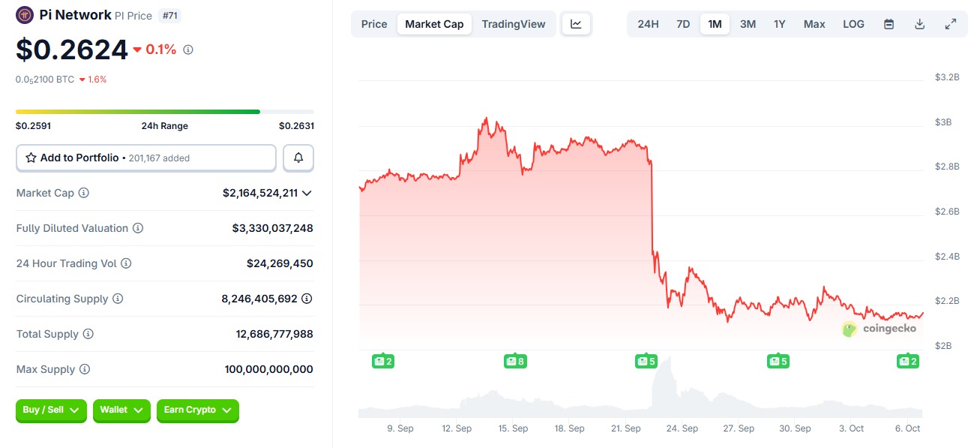The height and width of the screenshot is (448, 980).
Task: Download the chart data
Action: click(x=919, y=24)
